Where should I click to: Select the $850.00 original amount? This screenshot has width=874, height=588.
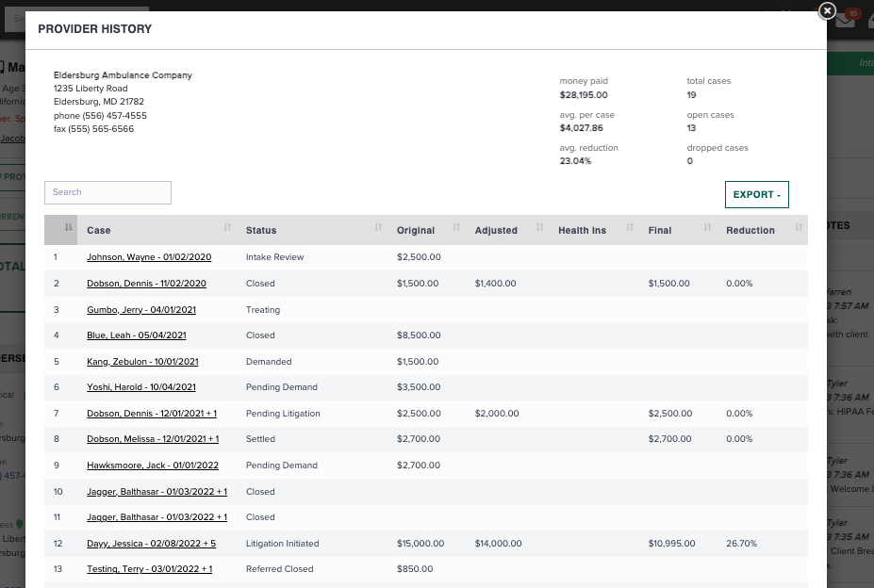coord(415,568)
